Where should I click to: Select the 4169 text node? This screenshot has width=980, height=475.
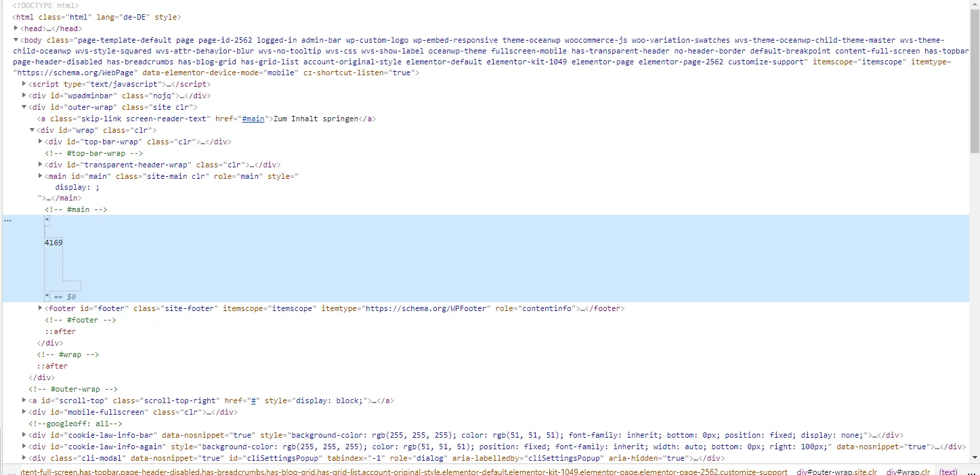54,243
